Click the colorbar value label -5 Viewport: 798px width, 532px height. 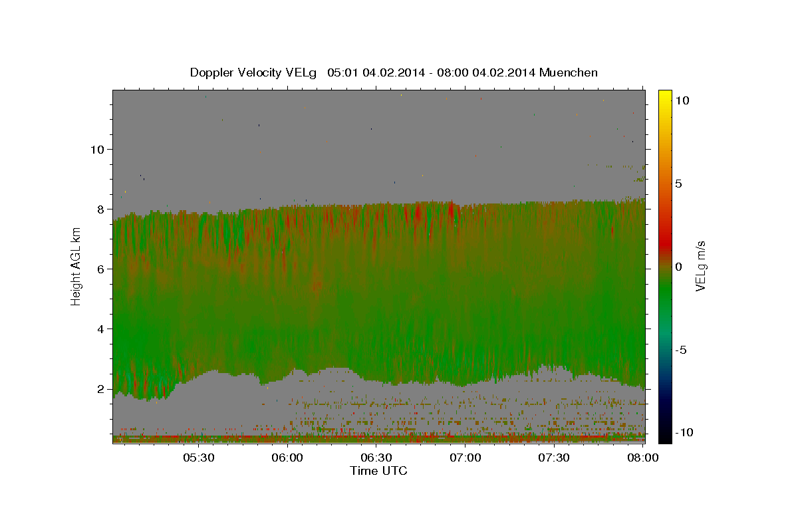click(x=681, y=350)
